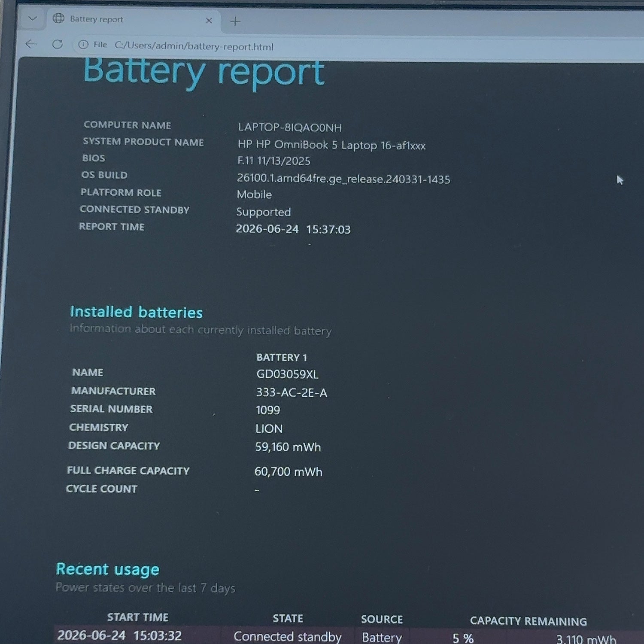Screen dimensions: 644x644
Task: Click the CAPACITY REMAINING column header
Action: tap(528, 621)
